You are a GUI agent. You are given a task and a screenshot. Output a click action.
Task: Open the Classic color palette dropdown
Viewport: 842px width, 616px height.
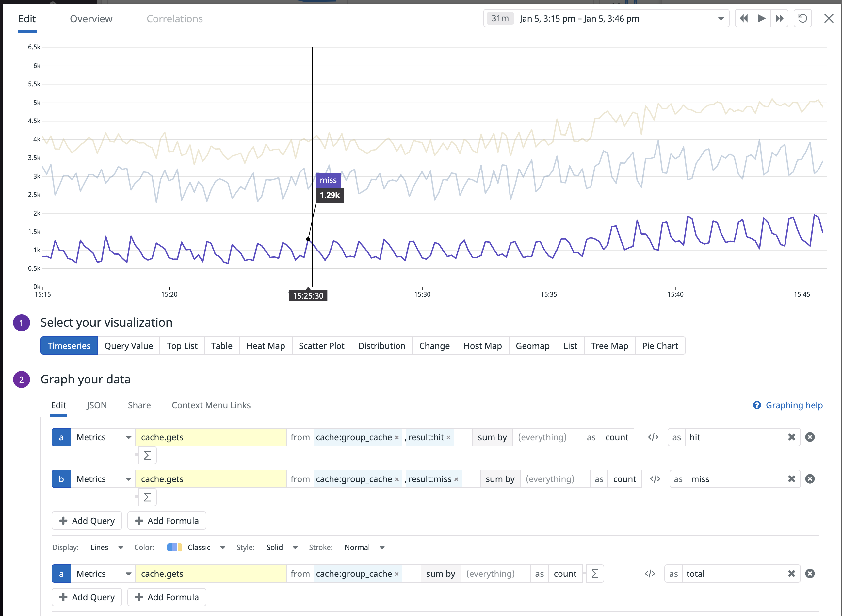(196, 547)
